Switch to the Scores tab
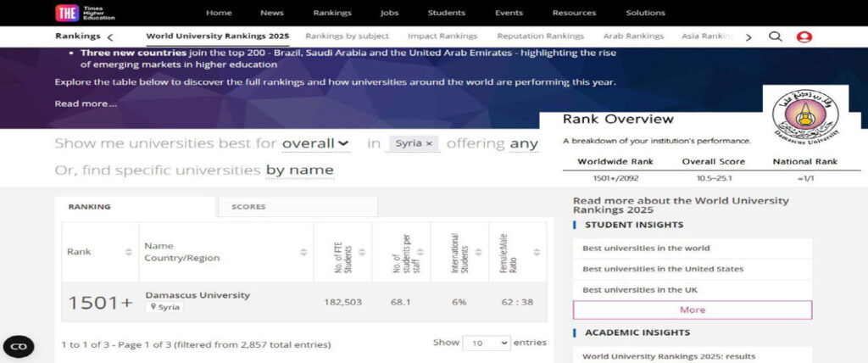 point(248,206)
